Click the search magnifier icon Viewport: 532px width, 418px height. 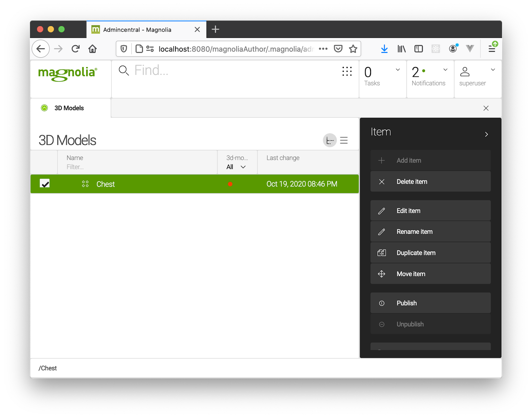point(124,71)
